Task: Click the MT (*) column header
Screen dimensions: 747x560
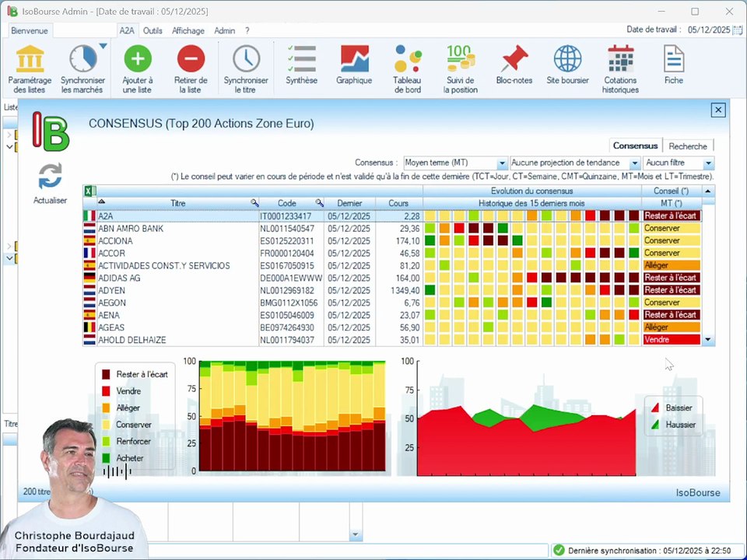Action: point(672,203)
